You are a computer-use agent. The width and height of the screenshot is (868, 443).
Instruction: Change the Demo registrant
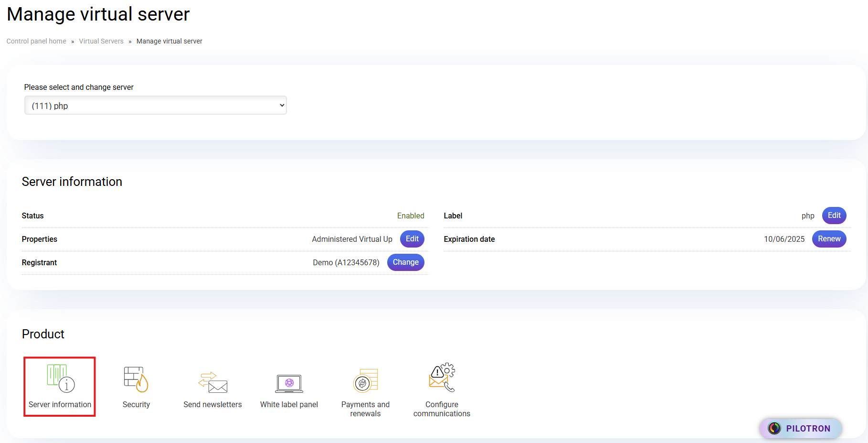coord(405,262)
